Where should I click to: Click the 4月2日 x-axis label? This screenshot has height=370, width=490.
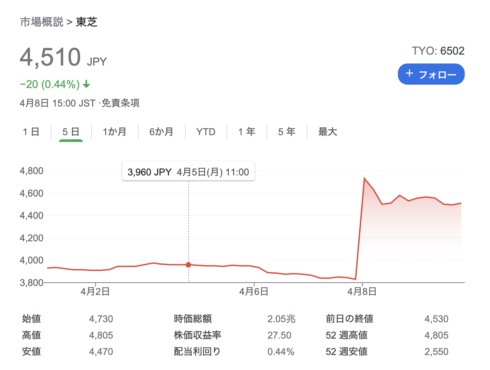tap(95, 292)
